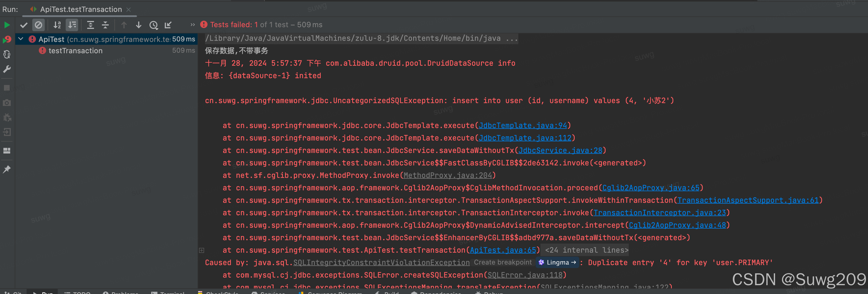Open the SQLError.java:118 link
This screenshot has height=294, width=868.
[x=525, y=275]
